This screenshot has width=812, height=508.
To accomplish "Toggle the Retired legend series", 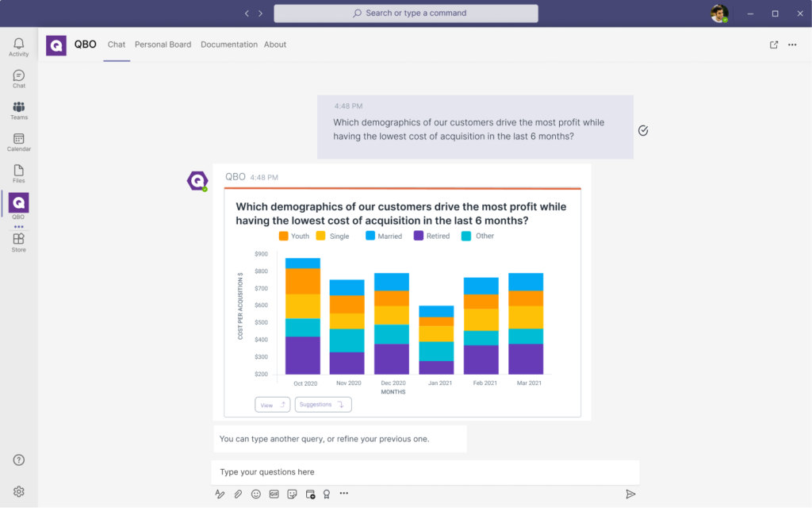I will pos(431,236).
